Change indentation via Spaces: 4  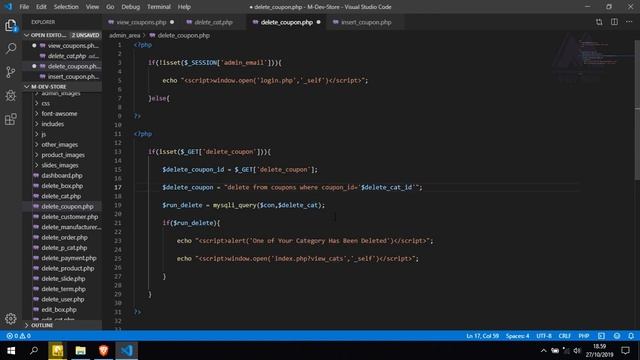pos(517,336)
